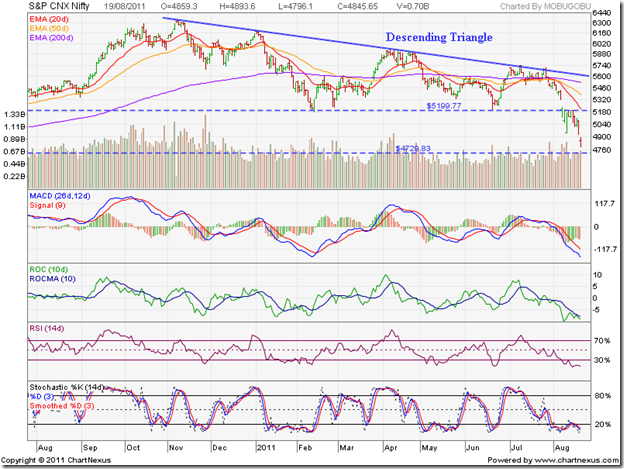Click the Feb marker on time axis
The image size is (624, 469).
(305, 448)
